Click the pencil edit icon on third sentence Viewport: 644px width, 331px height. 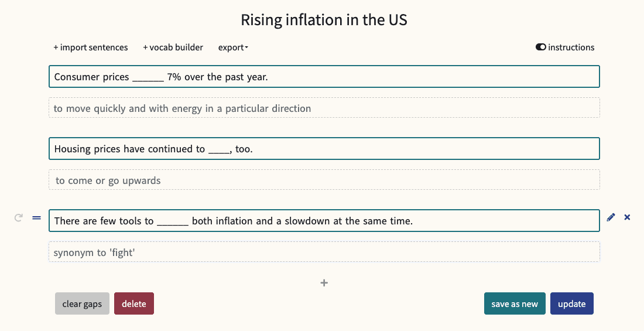click(611, 217)
